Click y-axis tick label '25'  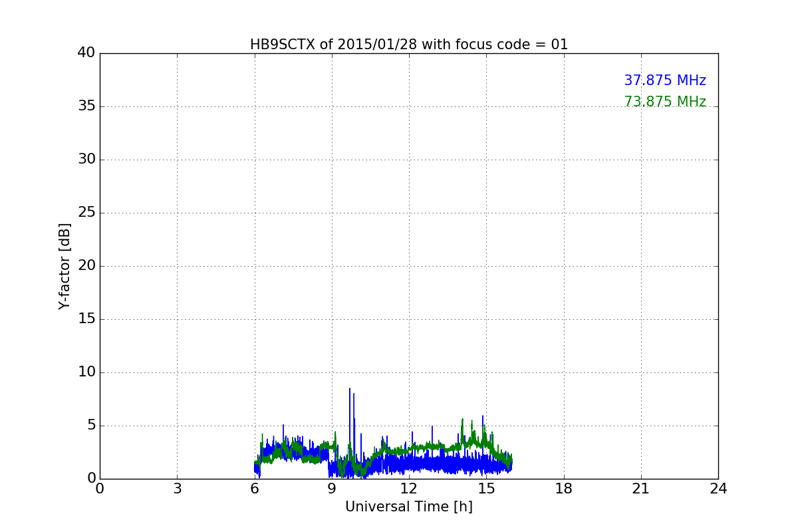click(x=86, y=213)
